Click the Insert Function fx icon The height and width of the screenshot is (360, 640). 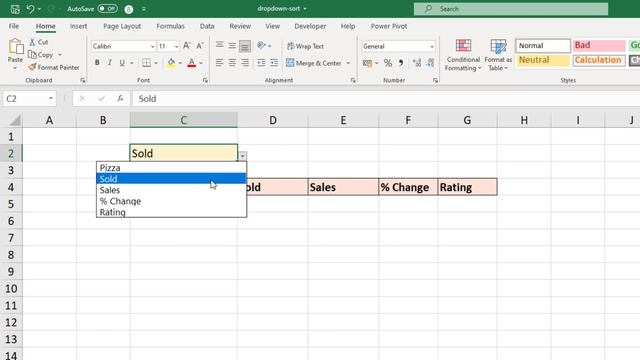[x=120, y=98]
